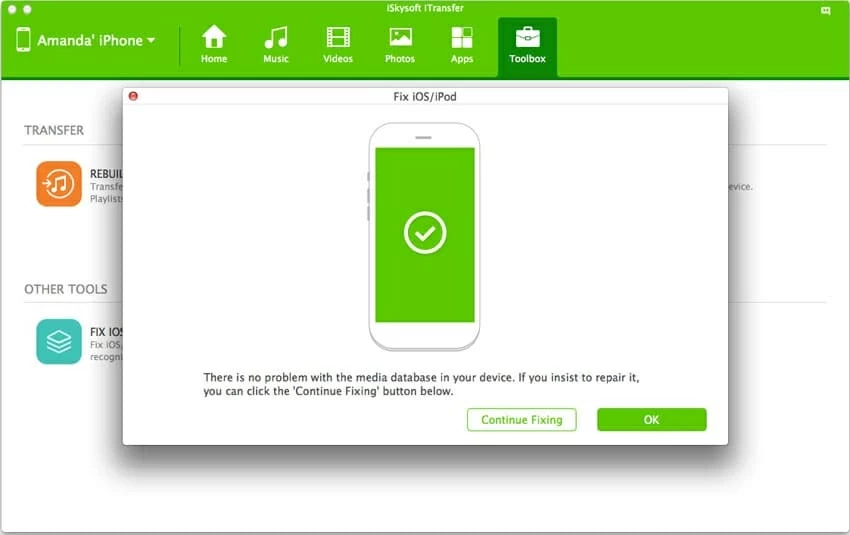Click the OTHER TOOLS section heading

click(x=66, y=289)
